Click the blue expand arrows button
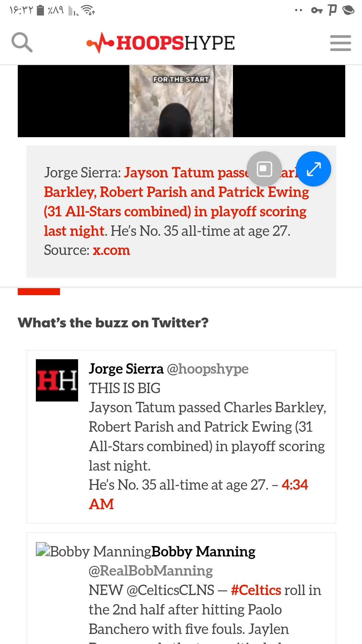The image size is (362, 644). [x=314, y=169]
